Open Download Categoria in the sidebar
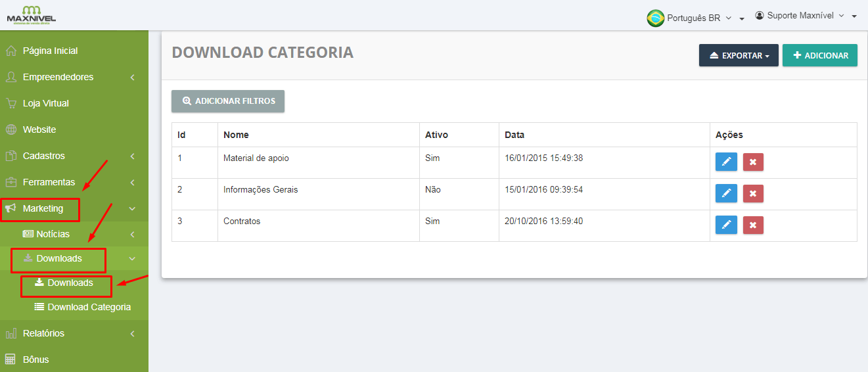Image resolution: width=868 pixels, height=372 pixels. click(x=89, y=307)
